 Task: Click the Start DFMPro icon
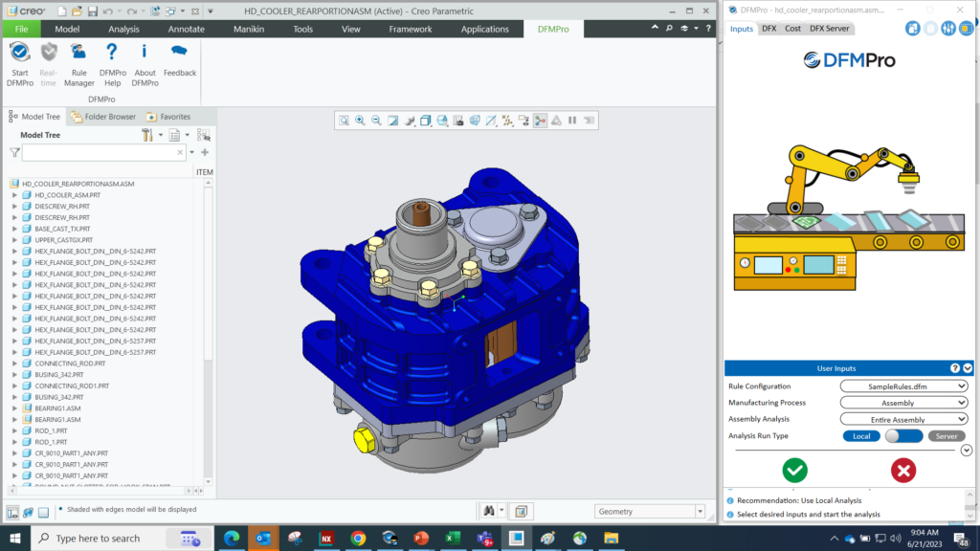coord(19,53)
